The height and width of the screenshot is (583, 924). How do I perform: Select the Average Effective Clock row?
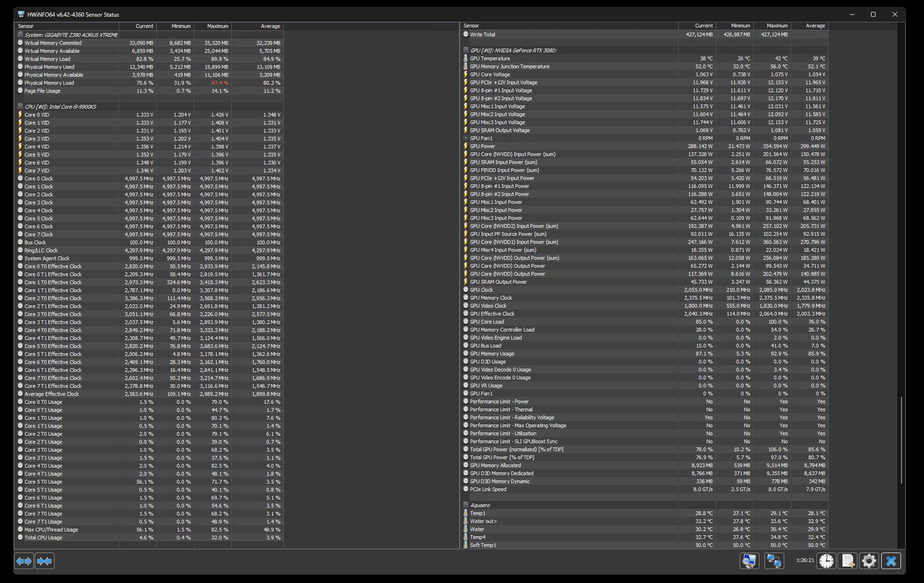tap(149, 394)
